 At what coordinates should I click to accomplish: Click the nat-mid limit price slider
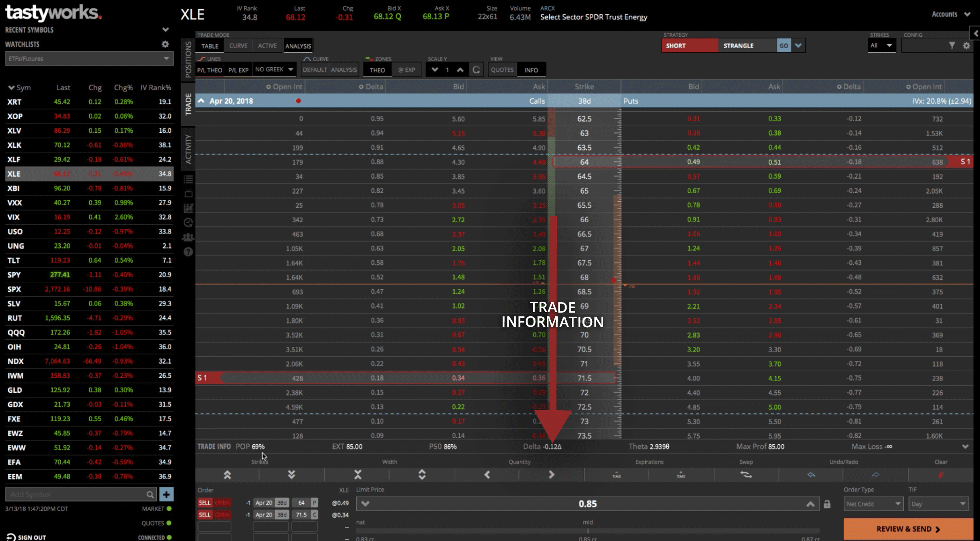coord(588,530)
